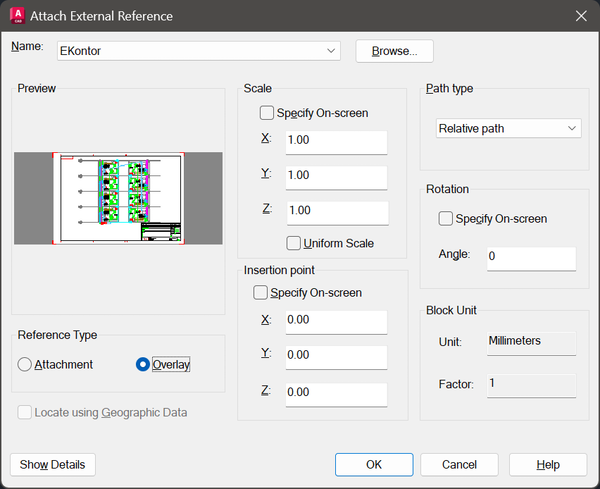Open the Name dropdown showing EKontor
This screenshot has height=489, width=600.
click(331, 51)
